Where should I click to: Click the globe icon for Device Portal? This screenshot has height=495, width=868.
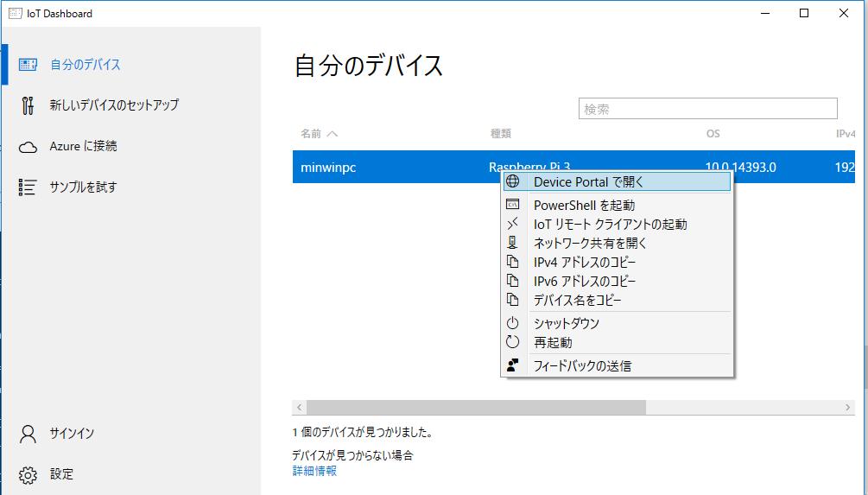point(513,181)
